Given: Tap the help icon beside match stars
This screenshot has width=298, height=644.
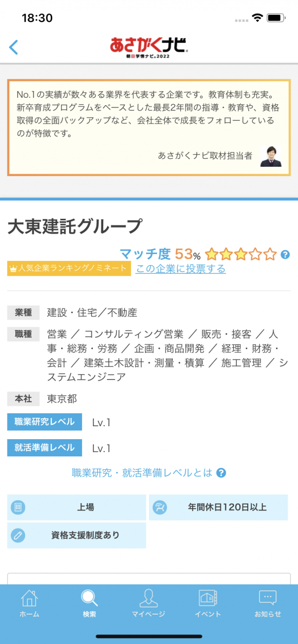Looking at the screenshot, I should [x=285, y=255].
